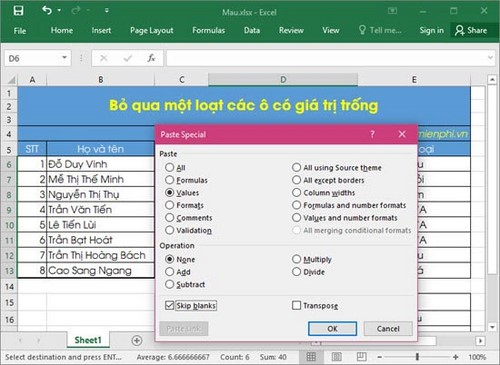Open the Formulas ribbon tab
The width and height of the screenshot is (500, 365).
(x=209, y=30)
